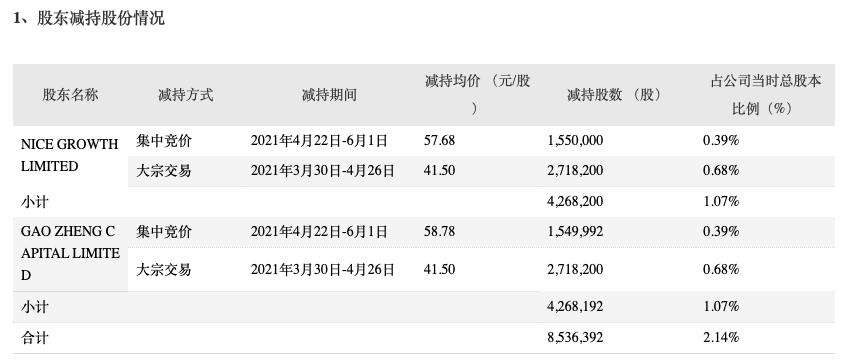Select the 58.78 average price cell
This screenshot has height=363, width=846.
tap(439, 232)
